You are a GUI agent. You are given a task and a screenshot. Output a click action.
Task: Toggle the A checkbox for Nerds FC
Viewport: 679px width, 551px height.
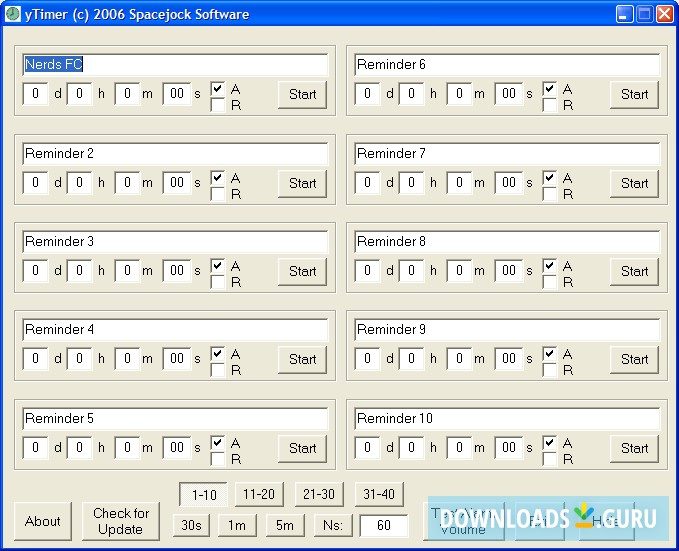pyautogui.click(x=218, y=89)
